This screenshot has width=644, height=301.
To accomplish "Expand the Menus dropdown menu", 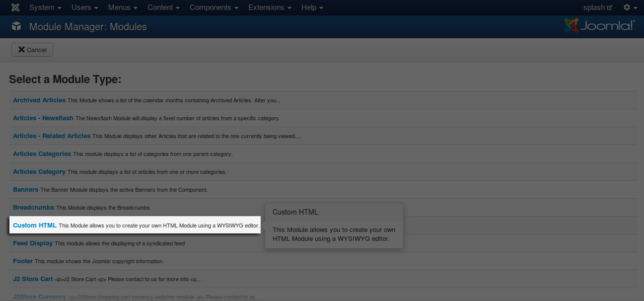I will coord(123,7).
